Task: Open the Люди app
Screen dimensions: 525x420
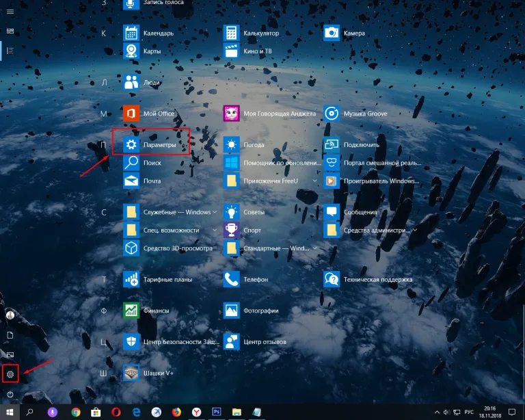Action: pos(142,82)
